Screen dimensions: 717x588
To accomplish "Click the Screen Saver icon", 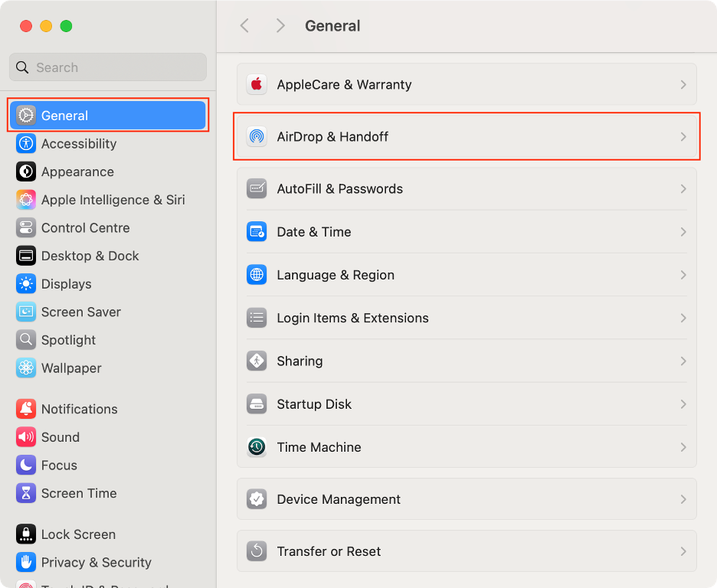I will pos(26,312).
